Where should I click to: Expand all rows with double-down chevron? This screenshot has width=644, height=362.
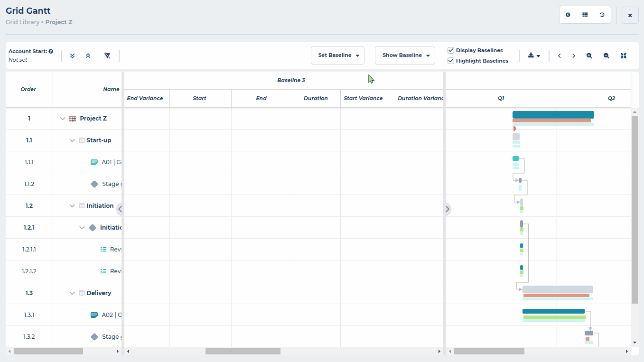coord(72,56)
